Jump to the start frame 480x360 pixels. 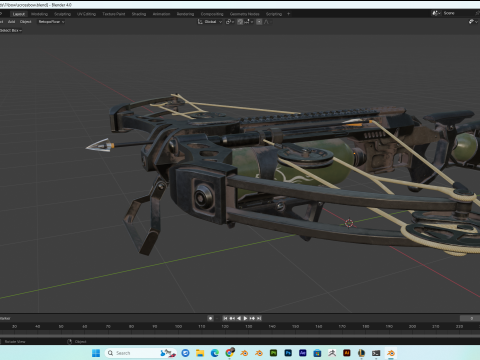click(x=225, y=318)
